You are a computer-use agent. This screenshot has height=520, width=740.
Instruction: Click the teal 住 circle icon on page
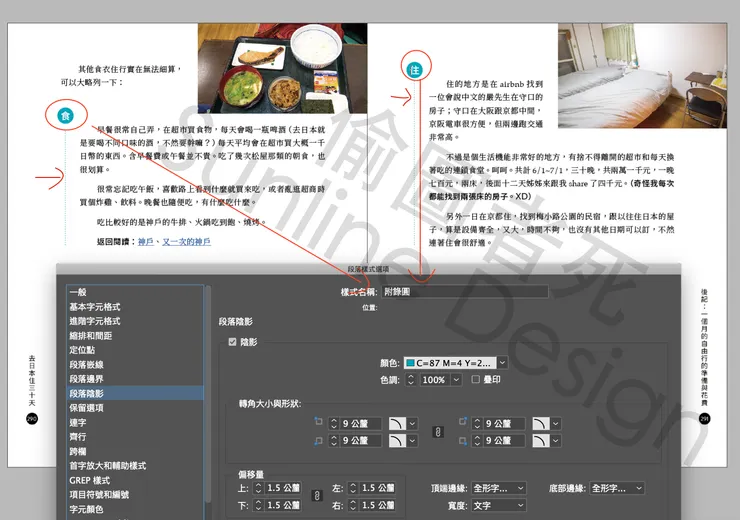[415, 70]
